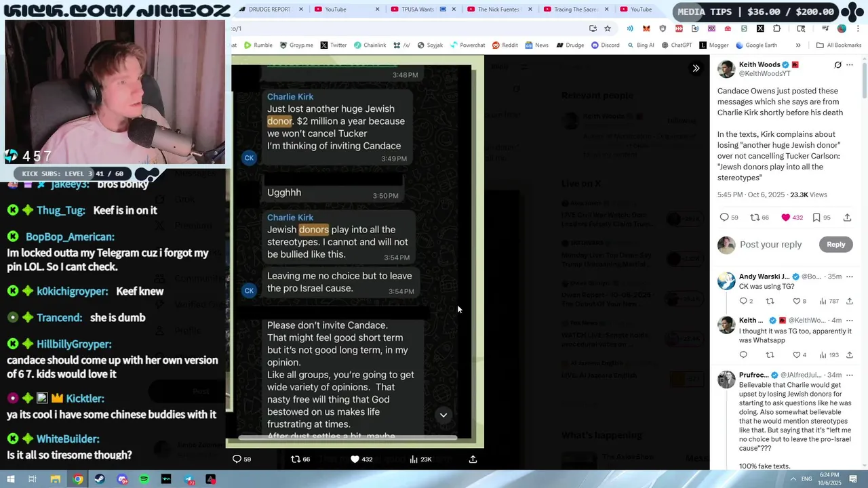Open the more options menu on Keith Woods' post
Image resolution: width=868 pixels, height=488 pixels.
[850, 65]
